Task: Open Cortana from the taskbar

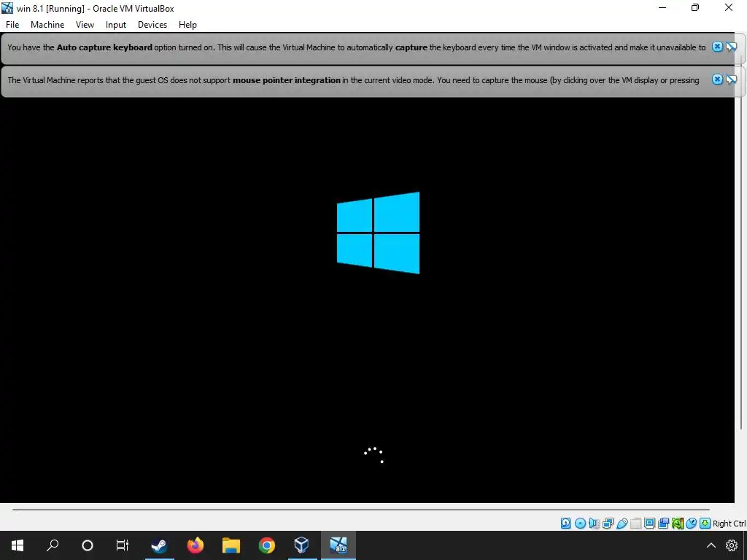Action: pyautogui.click(x=88, y=545)
